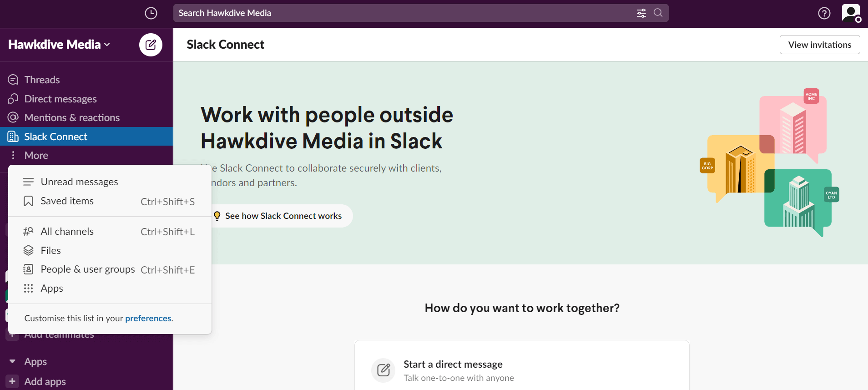
Task: Choose Apps in the More popup
Action: click(110, 289)
